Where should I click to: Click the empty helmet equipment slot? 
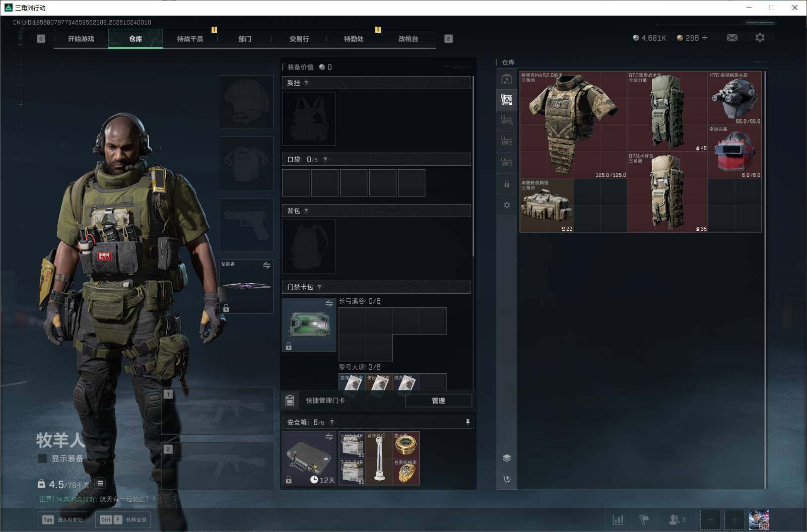pos(246,102)
